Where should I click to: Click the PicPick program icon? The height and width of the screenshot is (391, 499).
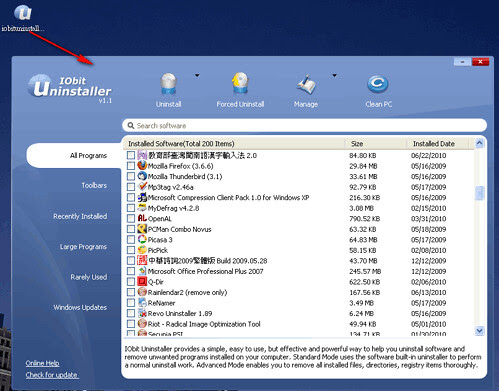(x=142, y=250)
